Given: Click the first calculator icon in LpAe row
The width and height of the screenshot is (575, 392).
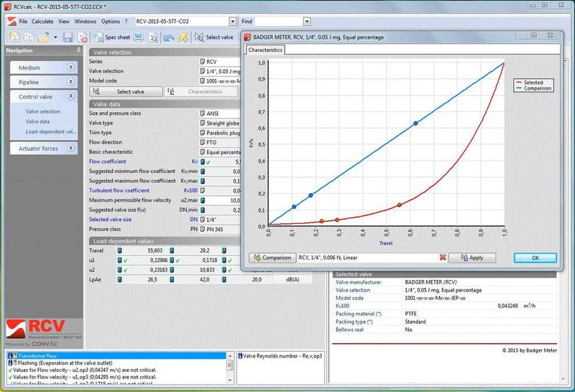Looking at the screenshot, I should click(119, 279).
